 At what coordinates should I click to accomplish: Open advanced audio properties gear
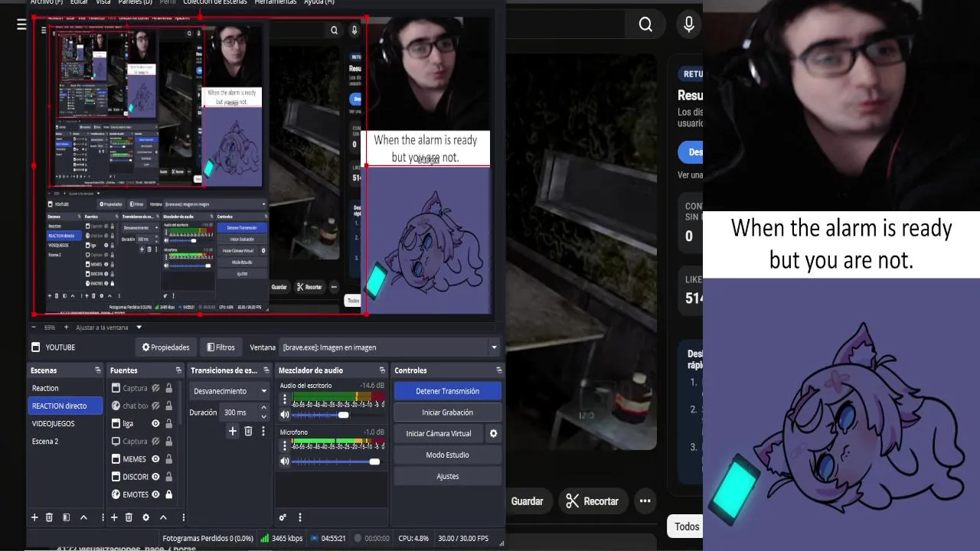click(x=283, y=517)
